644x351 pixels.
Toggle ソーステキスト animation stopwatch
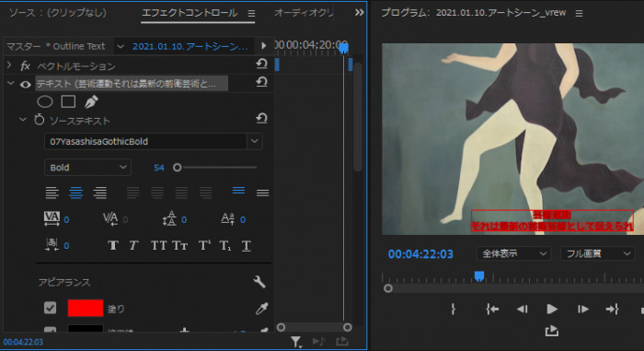coord(39,120)
